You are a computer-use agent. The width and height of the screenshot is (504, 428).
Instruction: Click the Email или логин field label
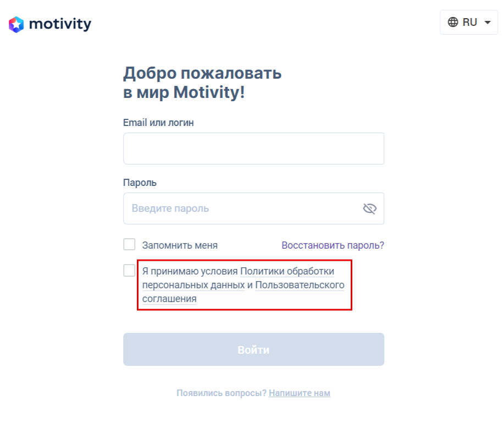click(x=158, y=123)
